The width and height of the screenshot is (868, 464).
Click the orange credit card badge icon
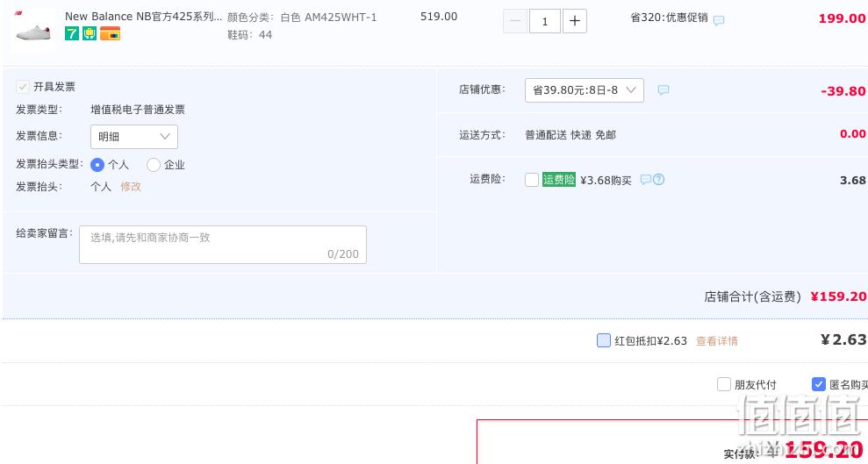click(111, 33)
